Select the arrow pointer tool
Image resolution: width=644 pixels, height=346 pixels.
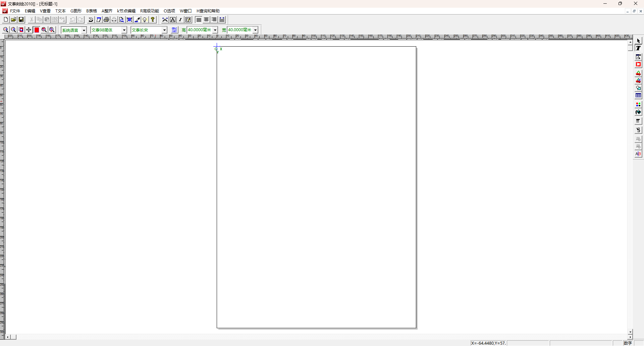click(x=638, y=41)
